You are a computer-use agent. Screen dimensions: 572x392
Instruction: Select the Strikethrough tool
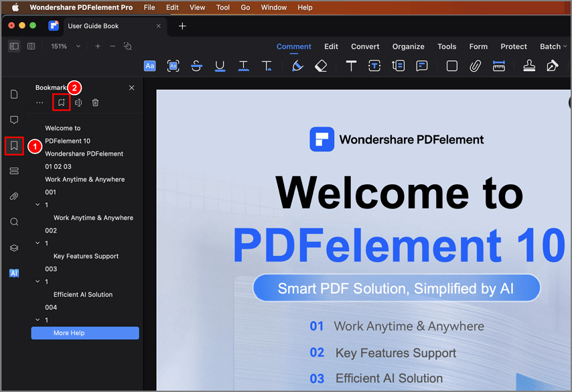click(x=196, y=66)
